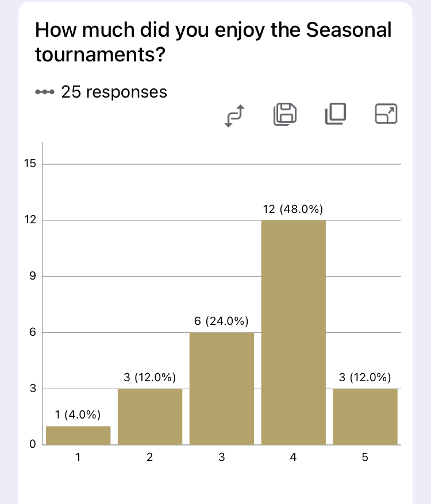Click the y-axis label 9
This screenshot has width=431, height=504.
(33, 276)
